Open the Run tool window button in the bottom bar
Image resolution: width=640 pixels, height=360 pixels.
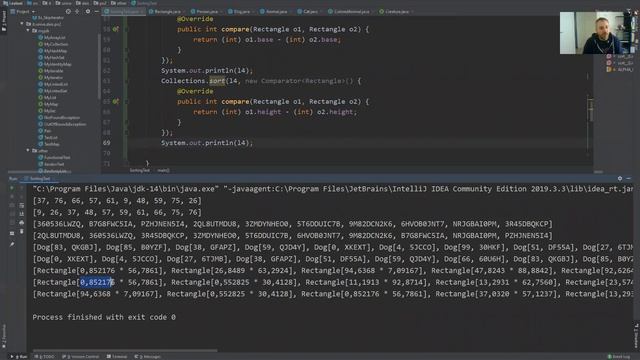tap(19, 356)
